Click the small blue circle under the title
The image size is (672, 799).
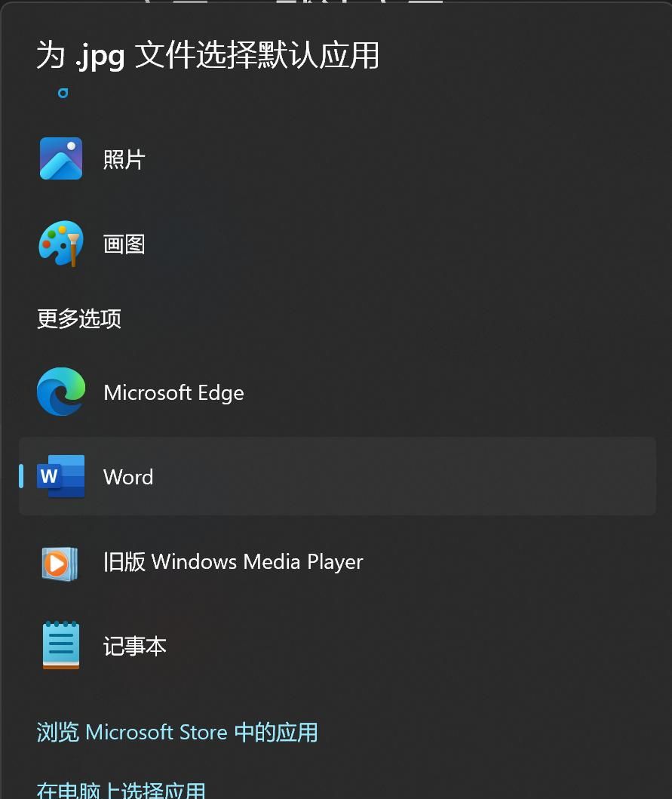(63, 93)
